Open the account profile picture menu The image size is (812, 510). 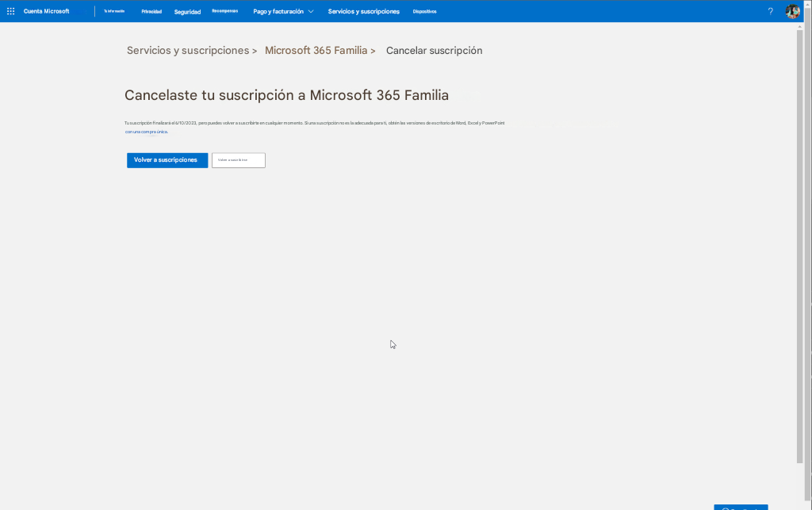[x=792, y=11]
